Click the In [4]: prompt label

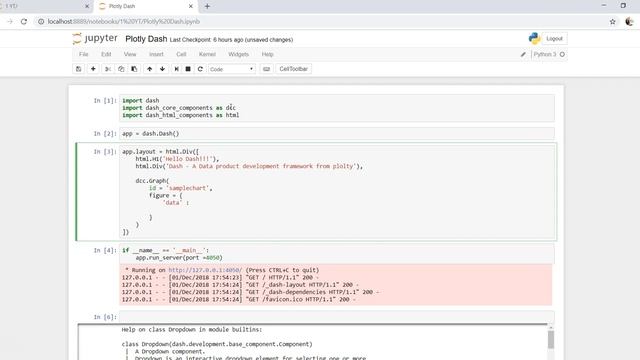click(105, 250)
